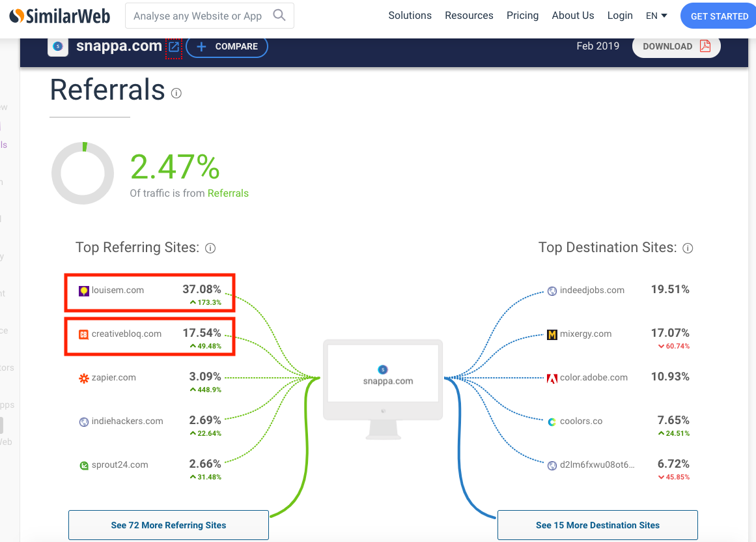Screen dimensions: 756x542
Task: Open the mixergy.com destination site
Action: point(585,334)
